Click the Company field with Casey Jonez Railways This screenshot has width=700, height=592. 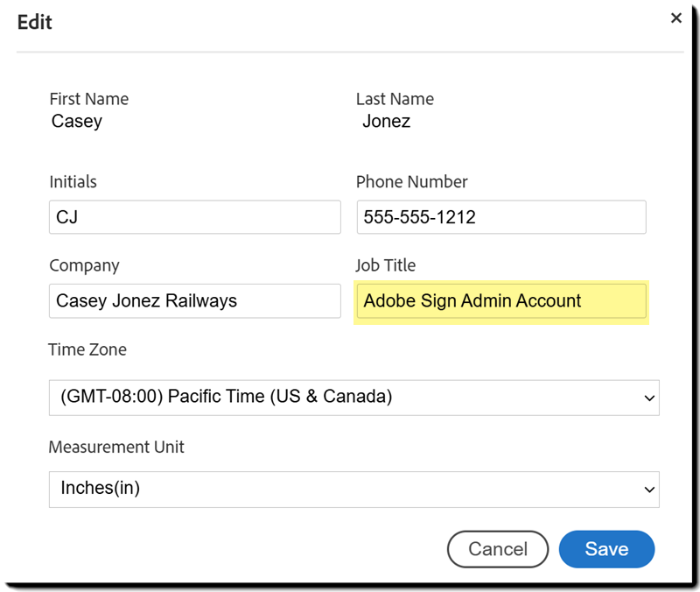coord(194,300)
